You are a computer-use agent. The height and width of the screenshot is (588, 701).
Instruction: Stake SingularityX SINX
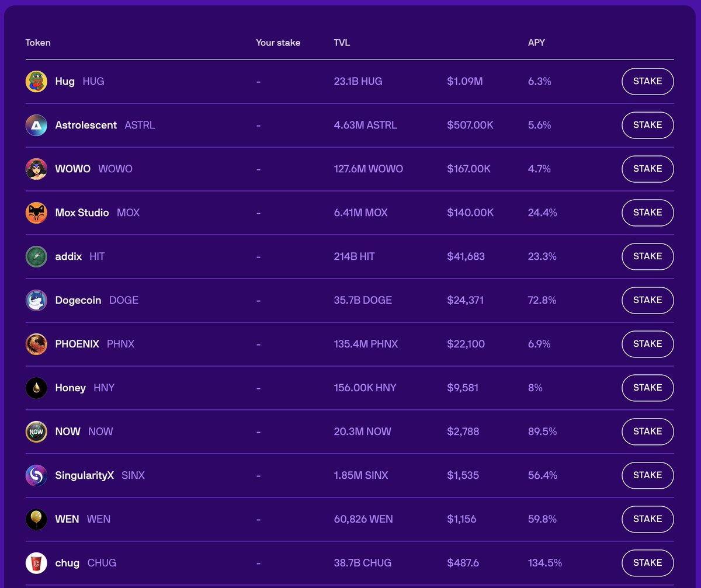pos(647,475)
